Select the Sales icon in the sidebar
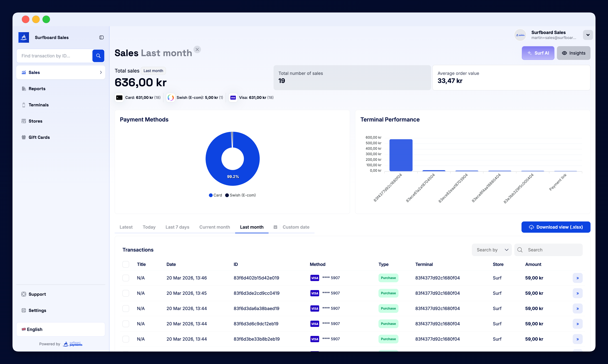The height and width of the screenshot is (364, 608). pyautogui.click(x=24, y=72)
